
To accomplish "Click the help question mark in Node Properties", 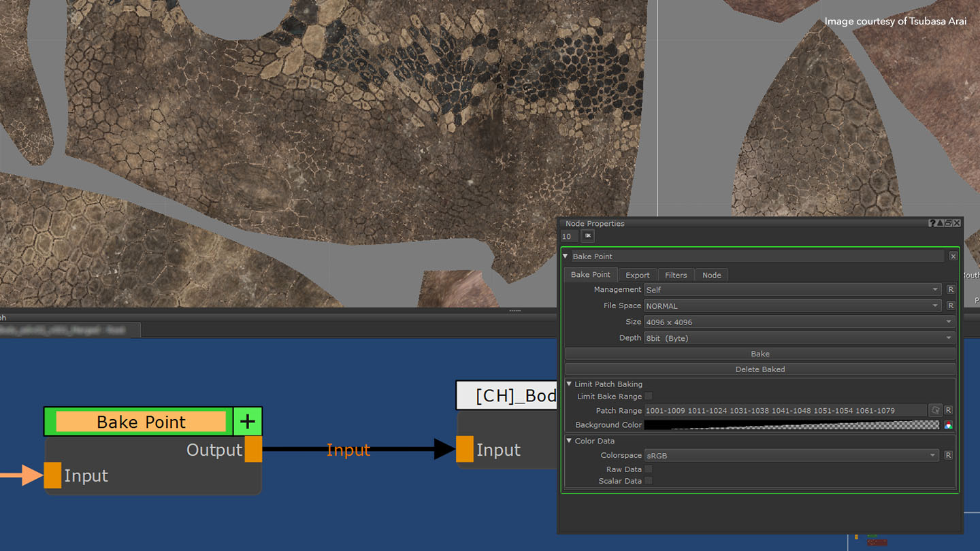I will coord(932,223).
